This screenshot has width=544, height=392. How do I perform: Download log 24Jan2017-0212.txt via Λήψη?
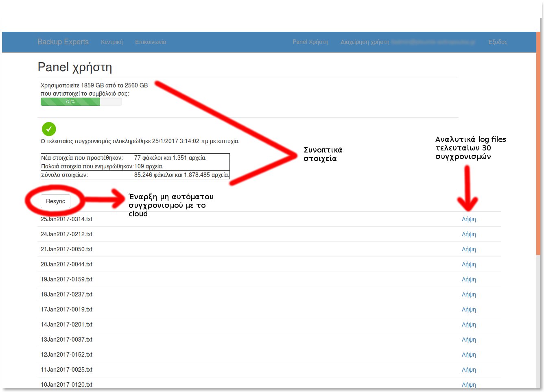click(469, 234)
